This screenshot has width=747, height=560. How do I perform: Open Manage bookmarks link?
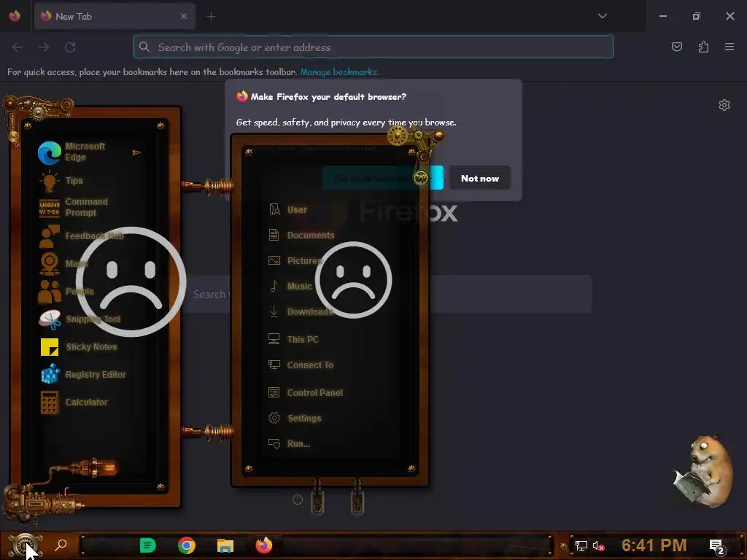point(340,72)
